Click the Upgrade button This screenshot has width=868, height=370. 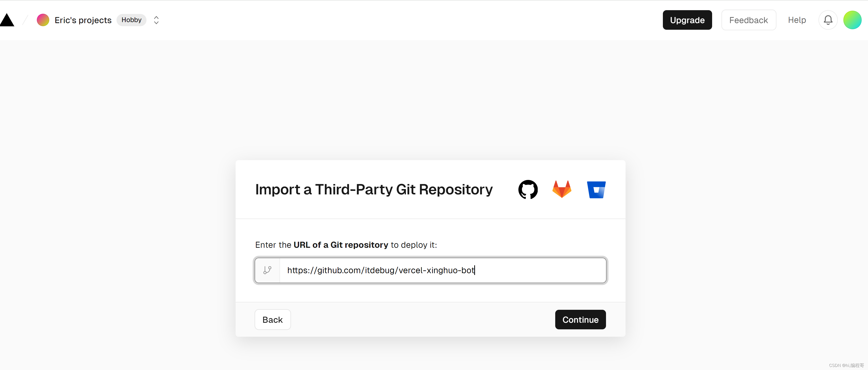687,20
